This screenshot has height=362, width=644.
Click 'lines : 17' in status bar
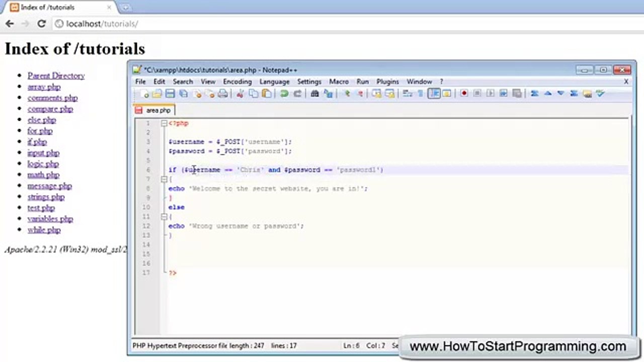point(284,346)
